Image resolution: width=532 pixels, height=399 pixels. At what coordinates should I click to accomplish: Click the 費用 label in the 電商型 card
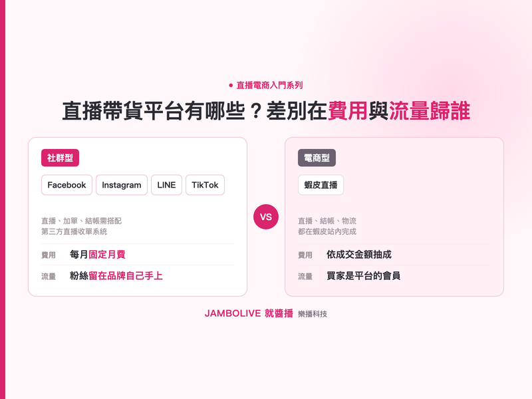click(x=305, y=255)
